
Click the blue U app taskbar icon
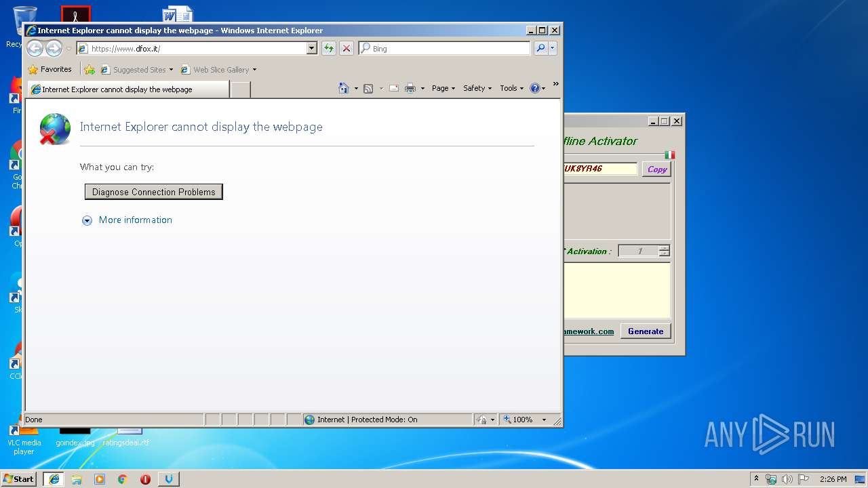169,479
